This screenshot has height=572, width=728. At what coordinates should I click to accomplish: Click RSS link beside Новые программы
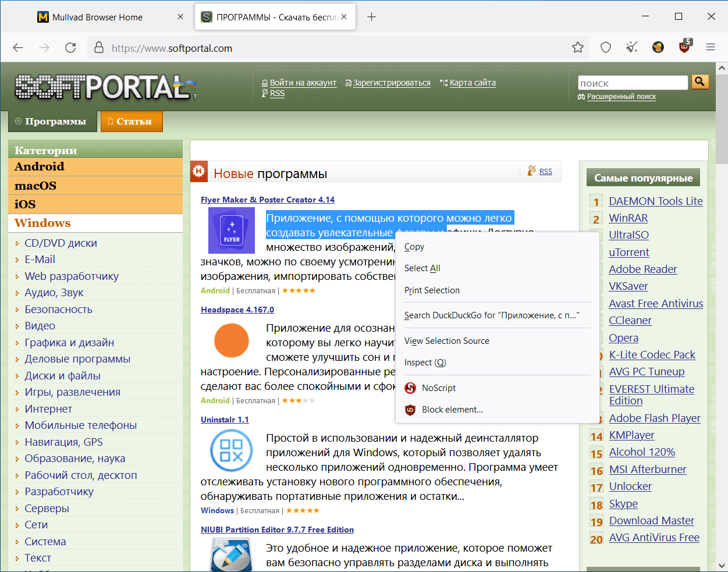(546, 171)
